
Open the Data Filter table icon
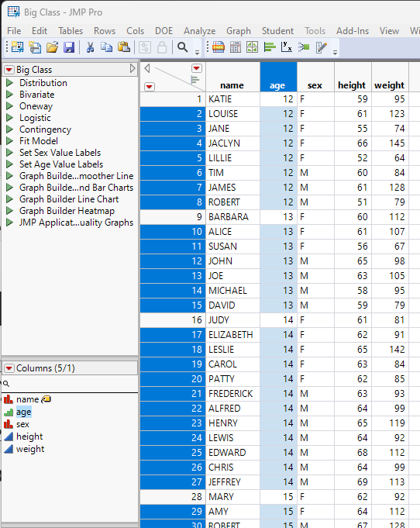point(219,47)
